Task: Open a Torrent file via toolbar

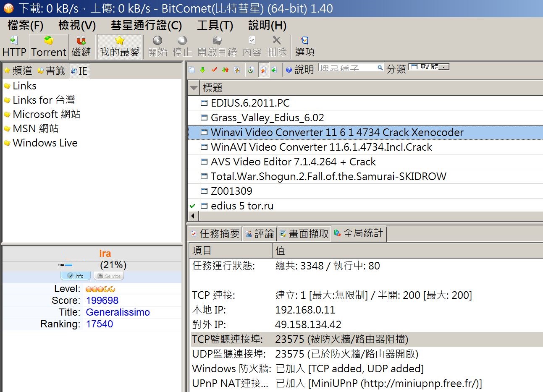Action: 49,46
